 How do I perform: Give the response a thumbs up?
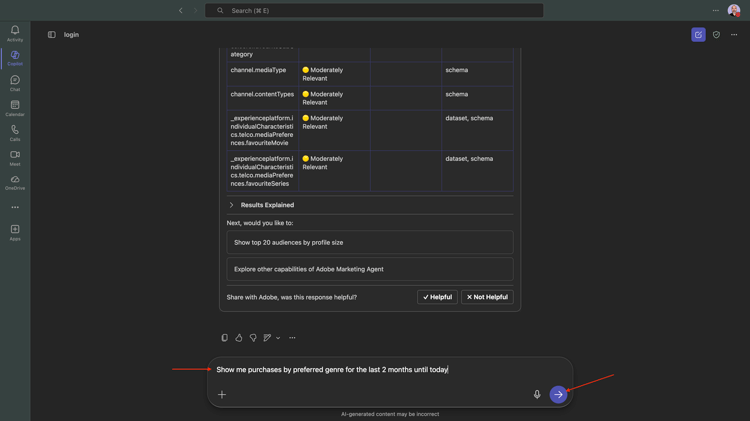[239, 338]
